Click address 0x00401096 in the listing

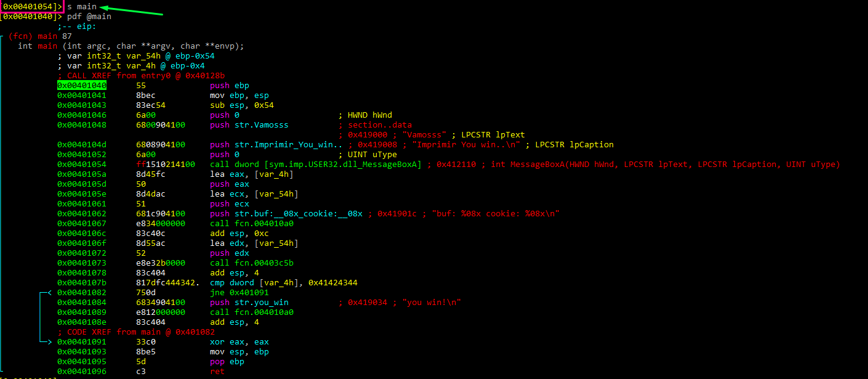pyautogui.click(x=82, y=371)
